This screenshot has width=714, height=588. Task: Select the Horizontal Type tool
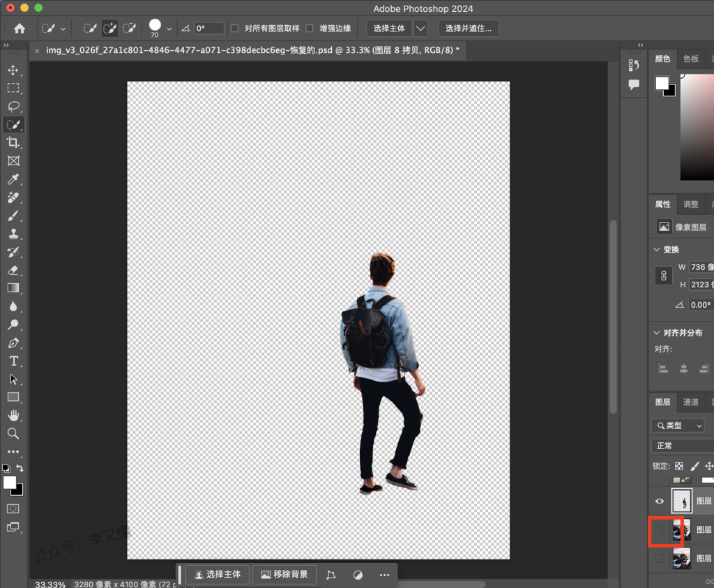(13, 361)
